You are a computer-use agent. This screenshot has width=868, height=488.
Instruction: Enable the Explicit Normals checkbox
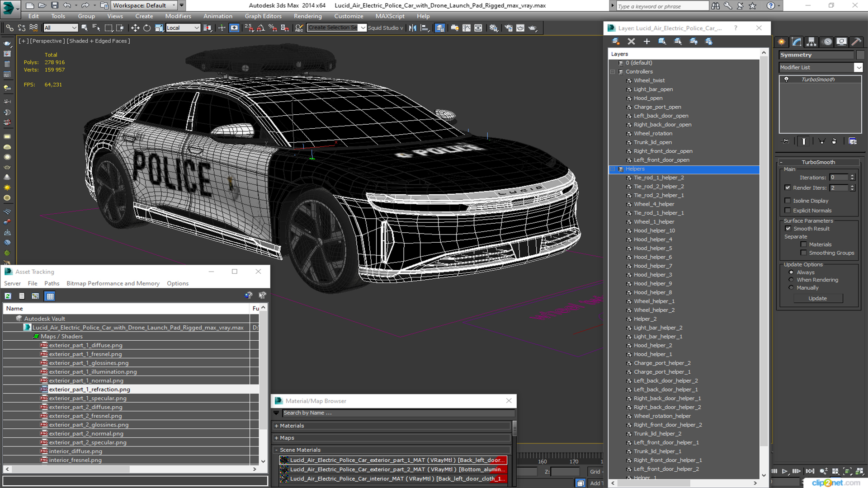pyautogui.click(x=788, y=211)
